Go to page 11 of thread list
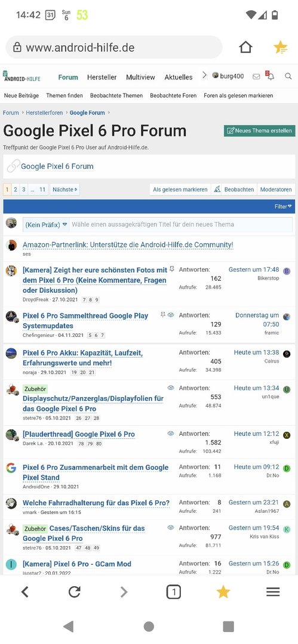 (42, 190)
